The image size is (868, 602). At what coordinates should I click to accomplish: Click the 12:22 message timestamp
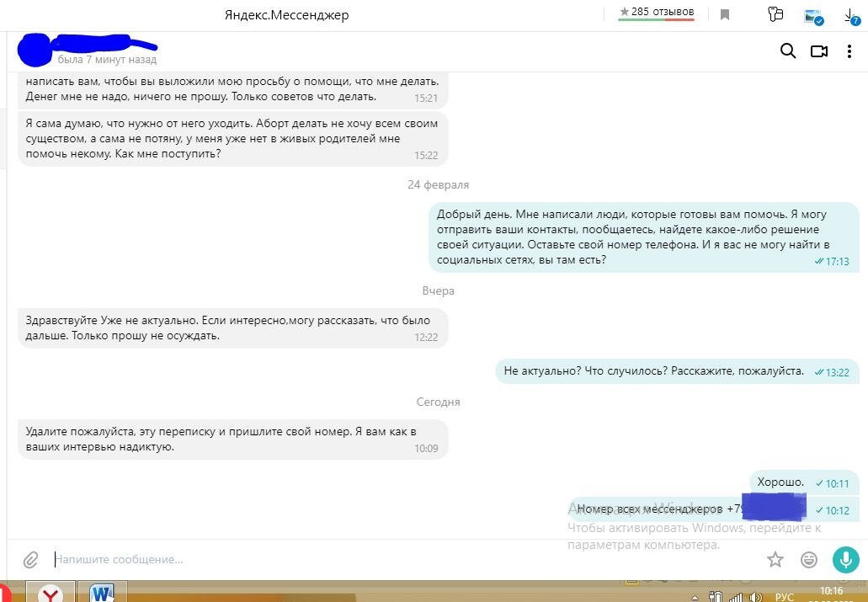(x=426, y=338)
